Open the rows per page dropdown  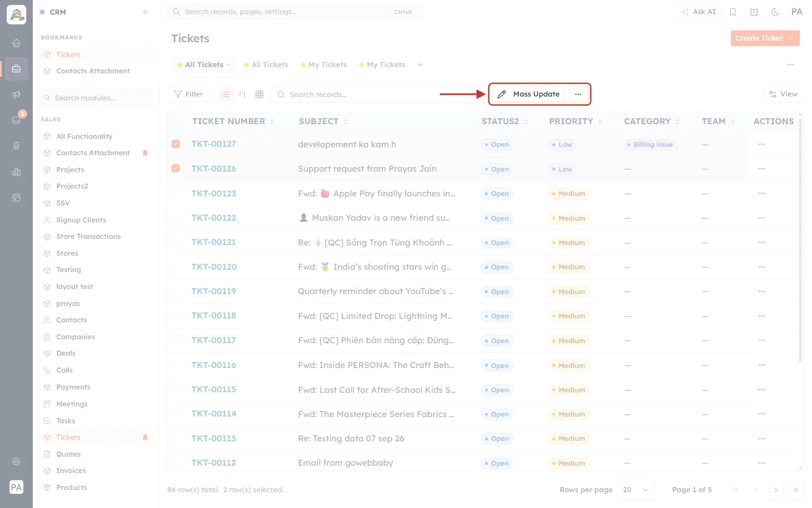(x=636, y=490)
